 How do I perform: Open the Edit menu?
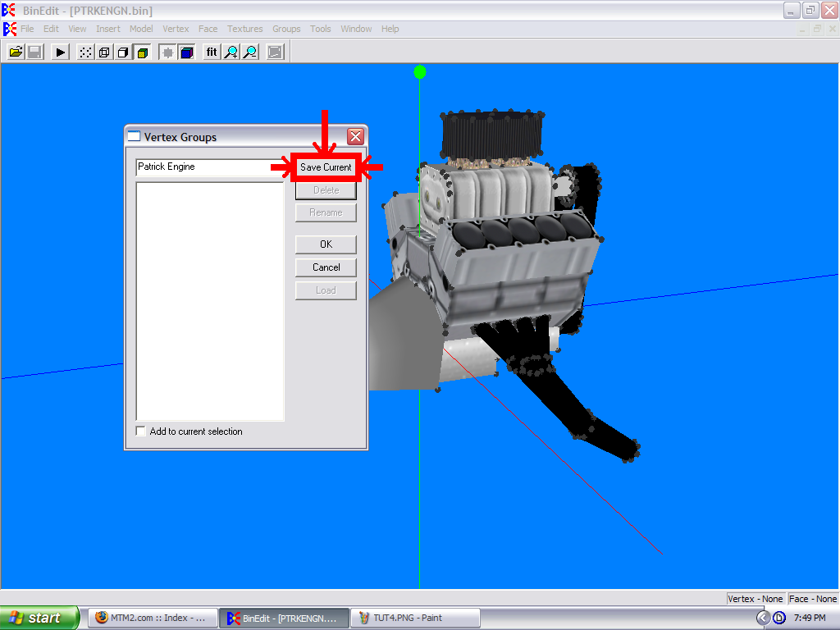point(52,29)
